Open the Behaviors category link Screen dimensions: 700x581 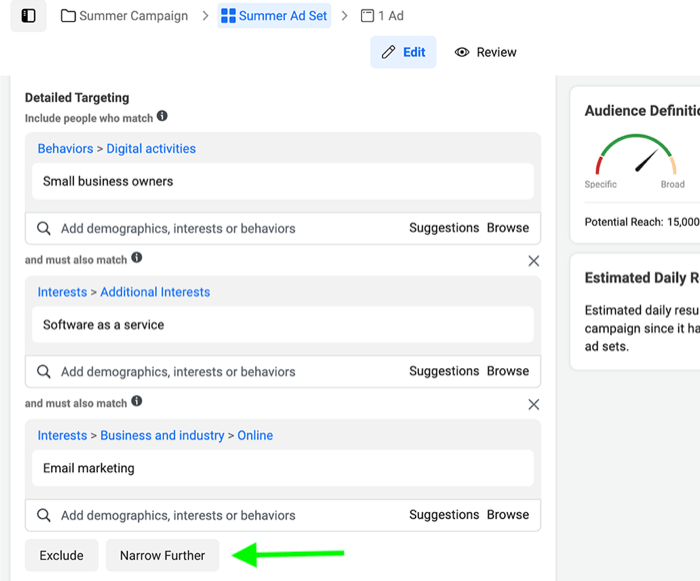[x=66, y=149]
